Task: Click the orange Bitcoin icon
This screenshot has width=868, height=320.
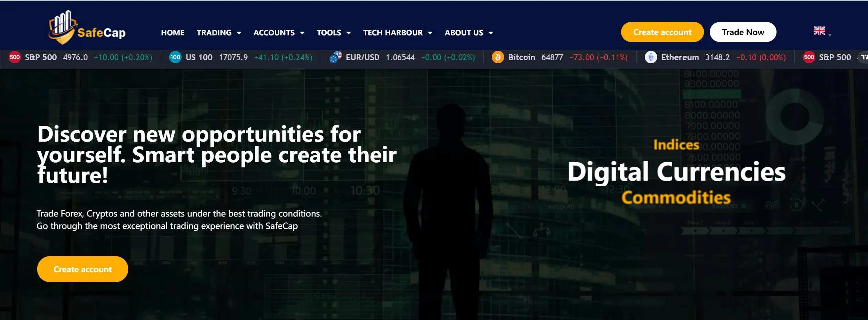Action: (x=498, y=57)
